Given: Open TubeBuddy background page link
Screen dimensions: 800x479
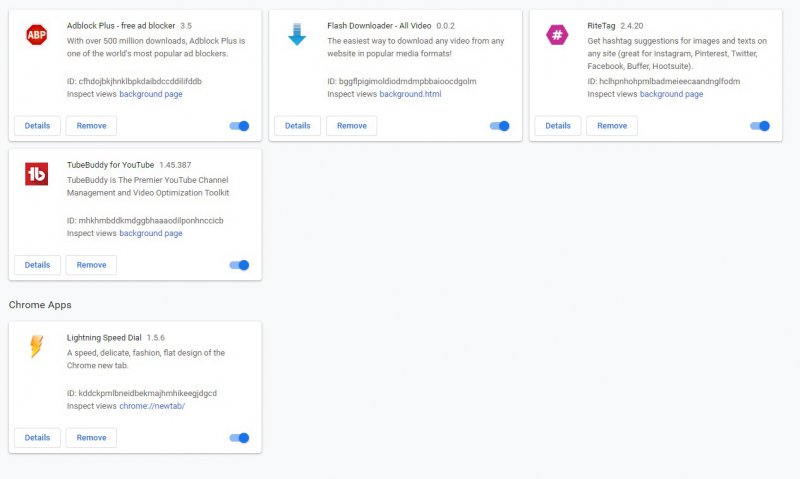Looking at the screenshot, I should (x=150, y=233).
